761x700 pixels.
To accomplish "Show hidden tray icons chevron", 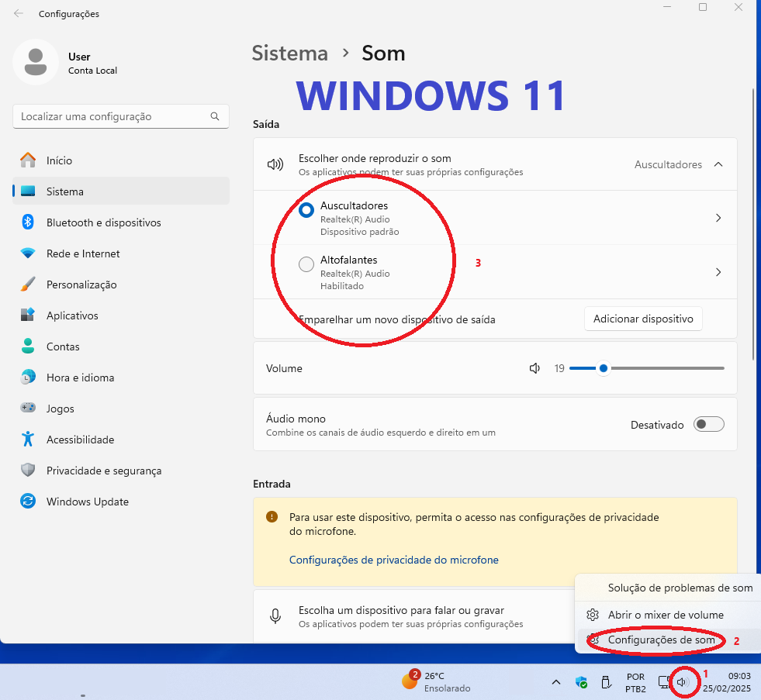I will click(x=556, y=682).
